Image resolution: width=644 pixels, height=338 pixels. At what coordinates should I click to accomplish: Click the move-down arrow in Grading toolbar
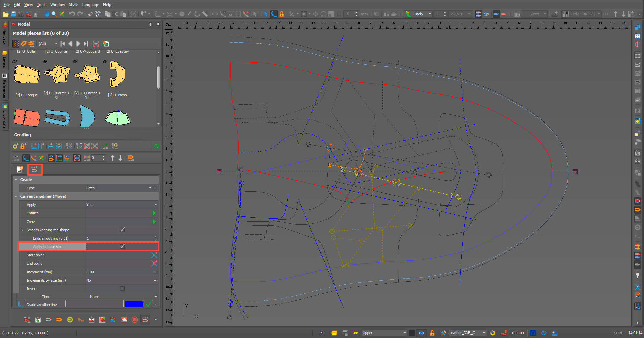[x=120, y=158]
